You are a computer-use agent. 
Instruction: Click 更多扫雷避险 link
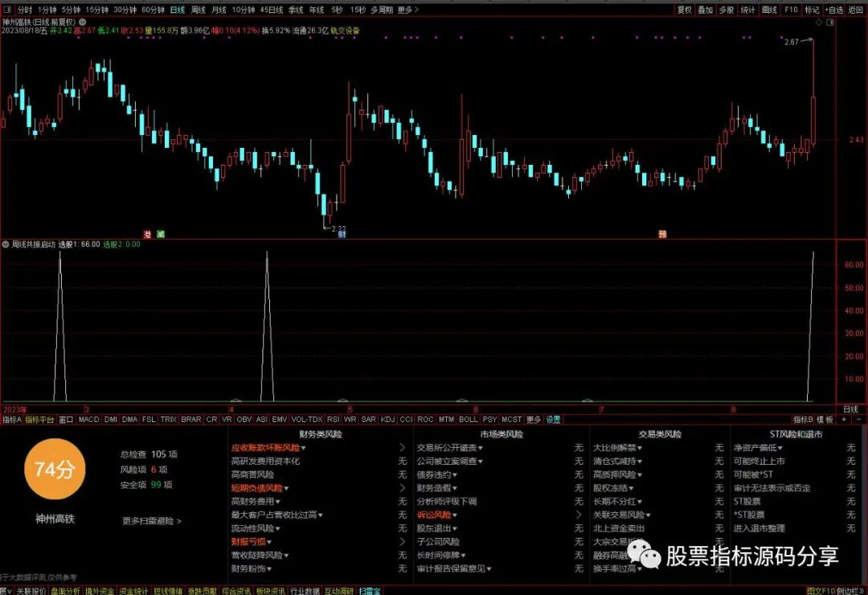152,521
